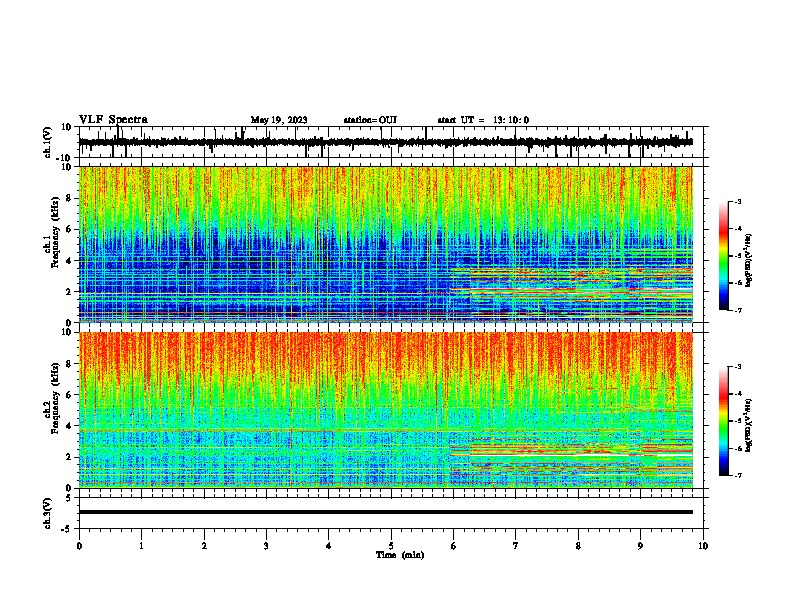792x612 pixels.
Task: Click time axis tick label "1"
Action: 141,546
